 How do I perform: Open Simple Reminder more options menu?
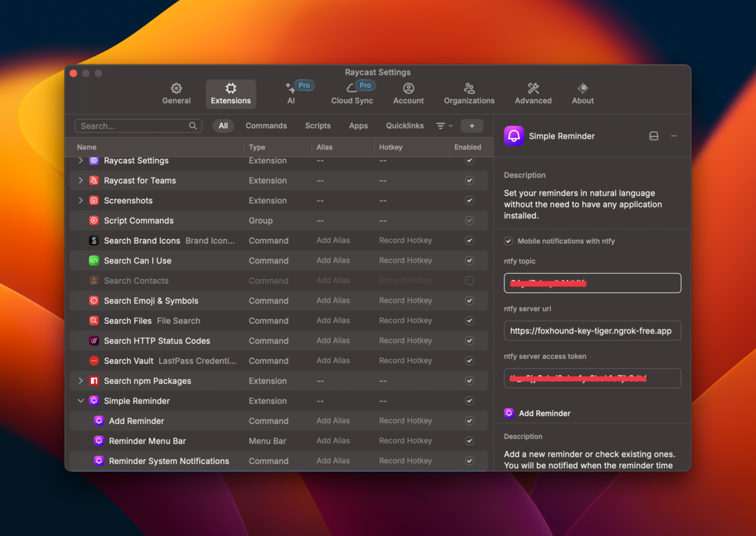tap(674, 137)
